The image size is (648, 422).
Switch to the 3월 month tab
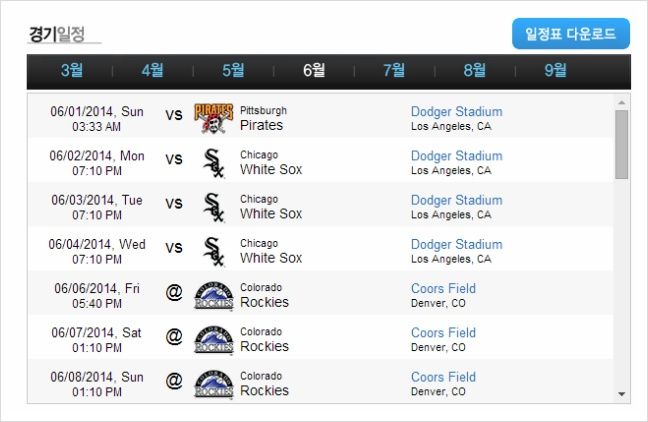[x=71, y=70]
